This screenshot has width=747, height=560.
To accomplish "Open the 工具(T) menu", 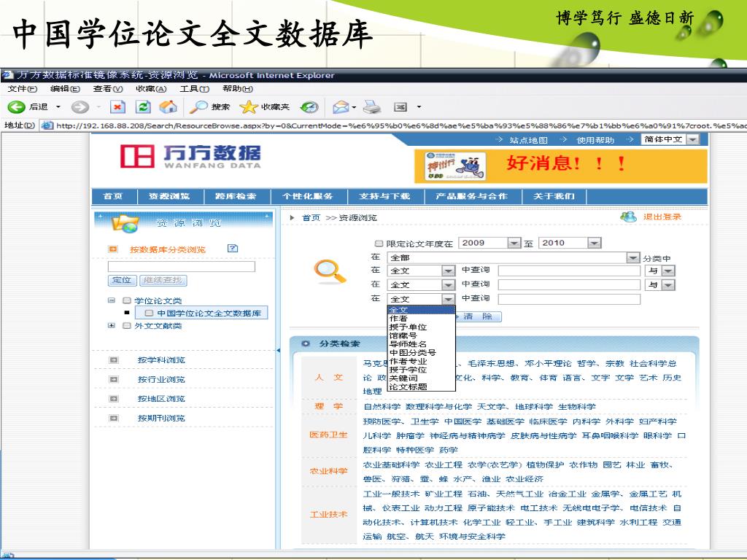I will tap(194, 88).
